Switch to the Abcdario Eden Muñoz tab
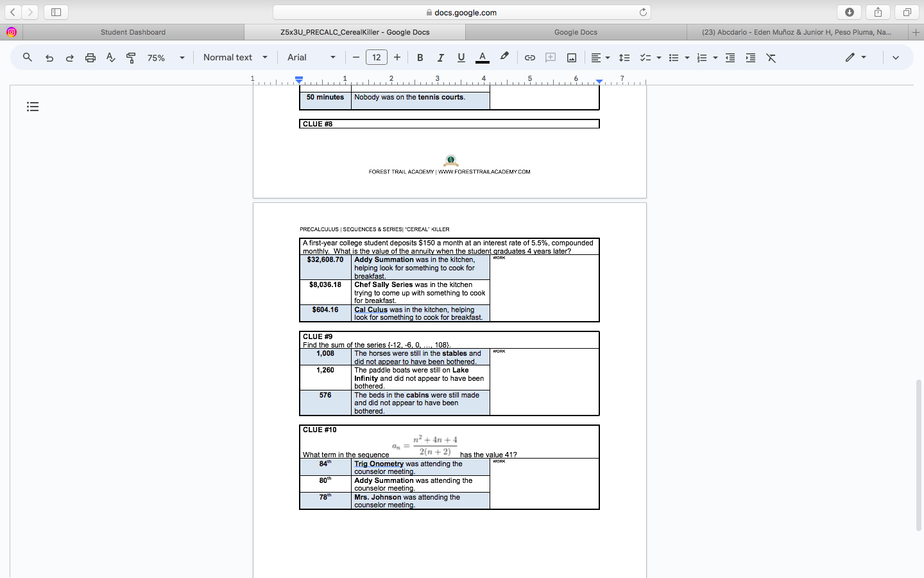Viewport: 924px width, 578px height. (x=796, y=32)
